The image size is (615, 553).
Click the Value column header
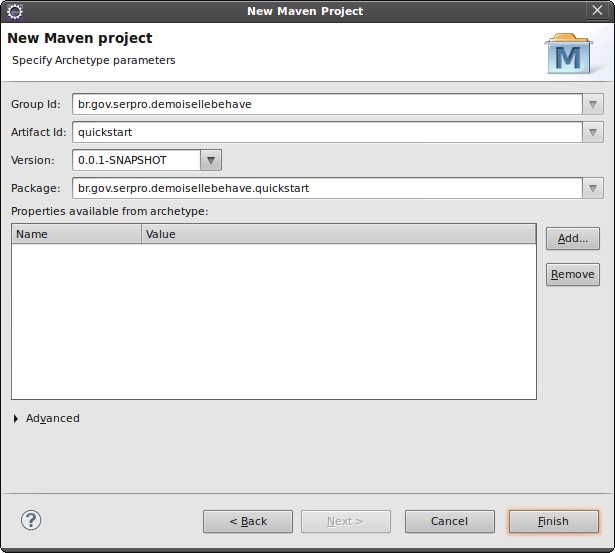(x=338, y=235)
